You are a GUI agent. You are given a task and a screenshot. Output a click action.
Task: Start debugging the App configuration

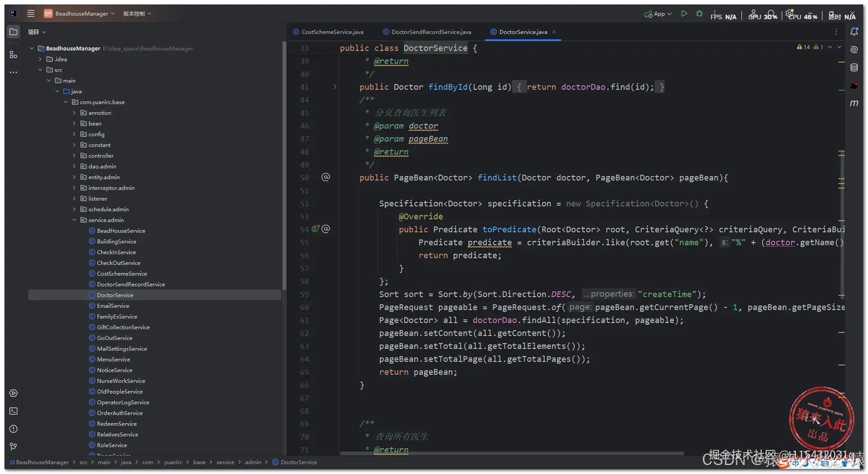pos(699,14)
